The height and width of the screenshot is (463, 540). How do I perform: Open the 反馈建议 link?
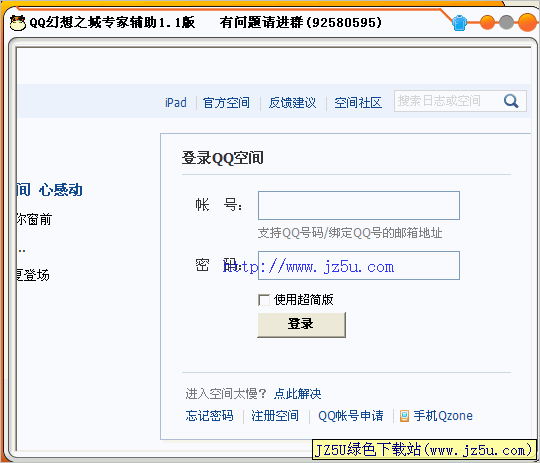click(292, 103)
